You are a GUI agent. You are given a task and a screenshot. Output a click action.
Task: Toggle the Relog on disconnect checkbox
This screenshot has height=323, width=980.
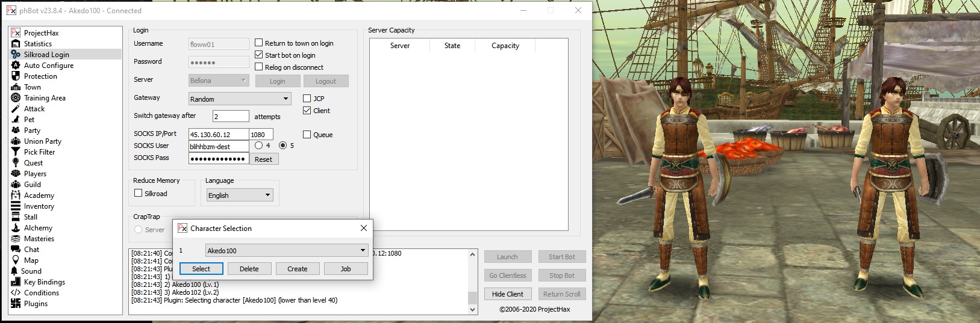259,67
